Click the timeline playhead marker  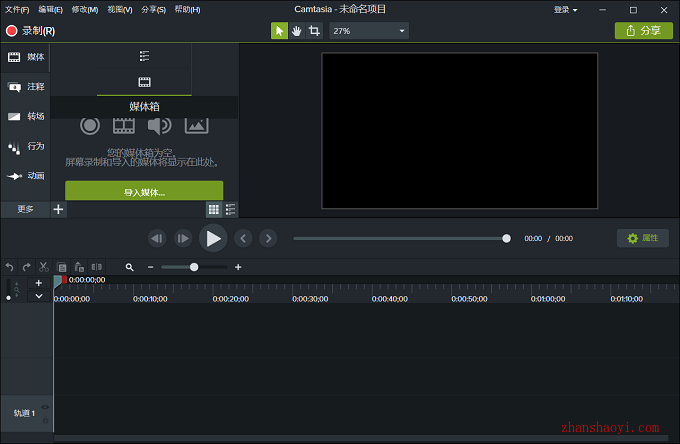[60, 281]
